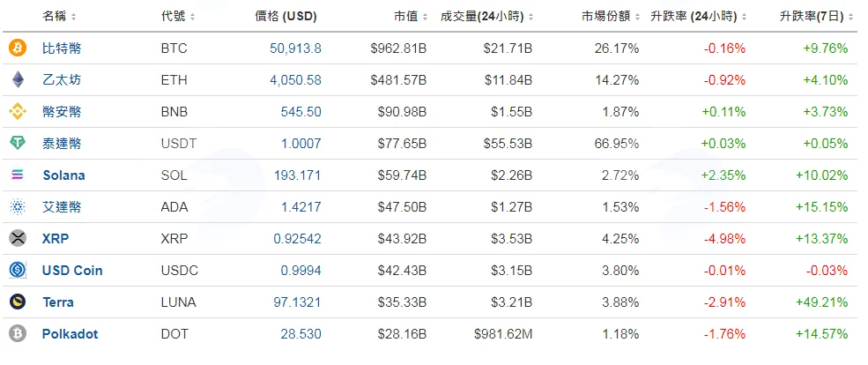The width and height of the screenshot is (868, 365).
Task: Sort by 市值 column sort arrows
Action: pyautogui.click(x=425, y=18)
